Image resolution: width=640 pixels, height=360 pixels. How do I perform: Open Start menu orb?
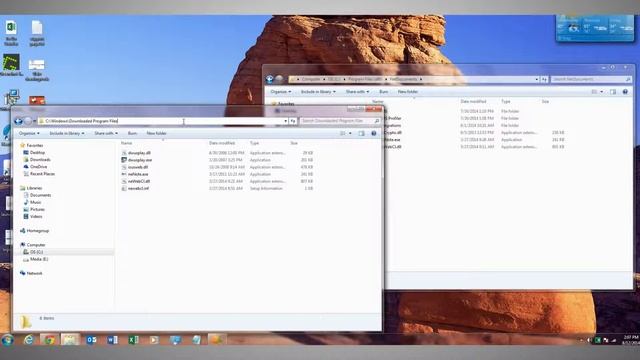(7, 340)
